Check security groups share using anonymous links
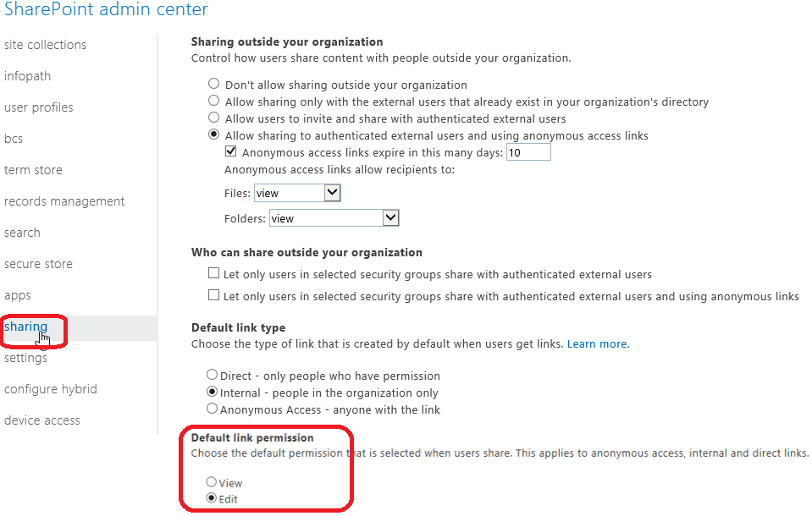Screen dimensions: 812x516 213,296
